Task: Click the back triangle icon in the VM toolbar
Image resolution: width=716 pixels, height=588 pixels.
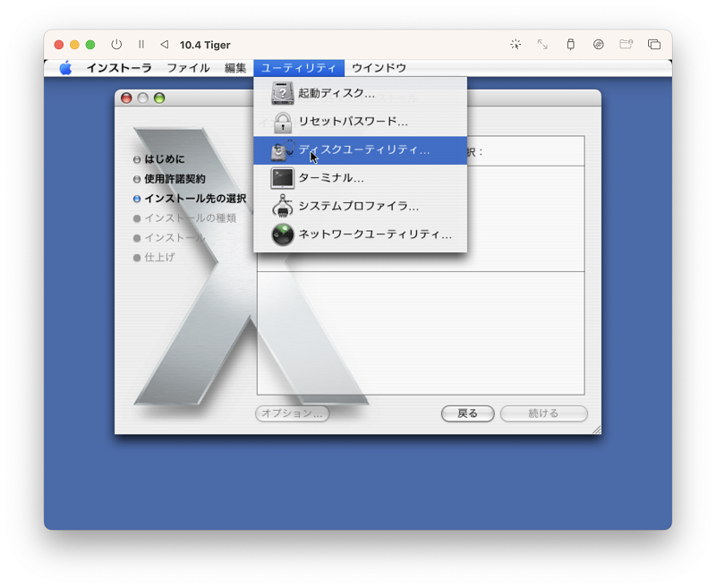Action: [165, 44]
